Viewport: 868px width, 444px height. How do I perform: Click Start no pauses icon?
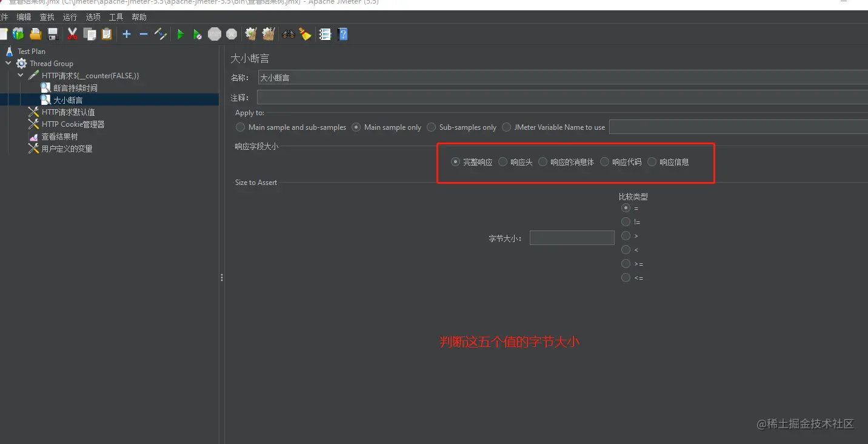coord(198,35)
